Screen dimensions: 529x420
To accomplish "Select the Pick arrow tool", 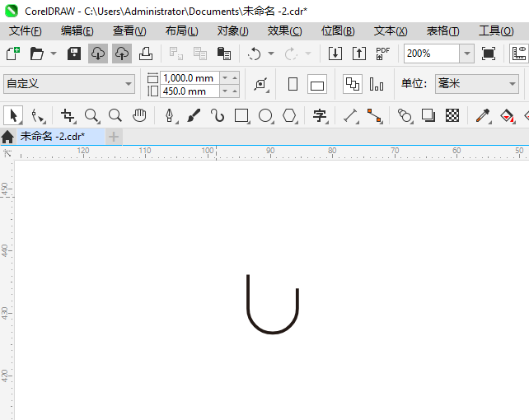I will click(13, 115).
